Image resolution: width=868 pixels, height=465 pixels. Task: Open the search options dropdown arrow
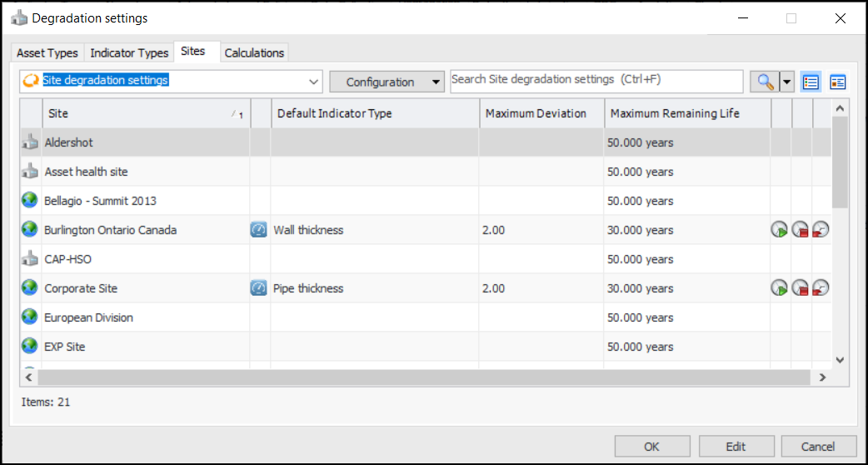[787, 82]
